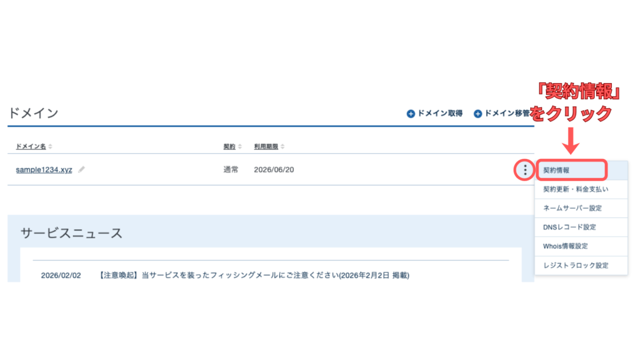Click the pencil edit icon beside sample1234.xyz

(x=82, y=170)
